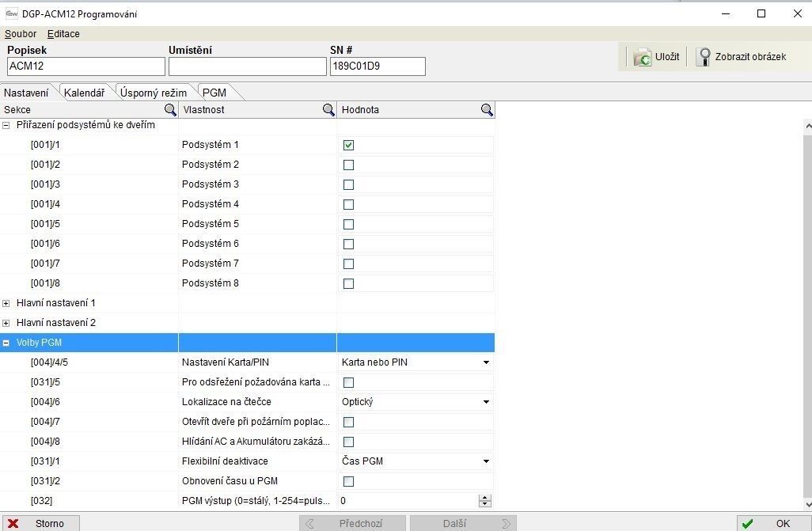Expand the Hlavní nastavení 1 section

tap(7, 303)
